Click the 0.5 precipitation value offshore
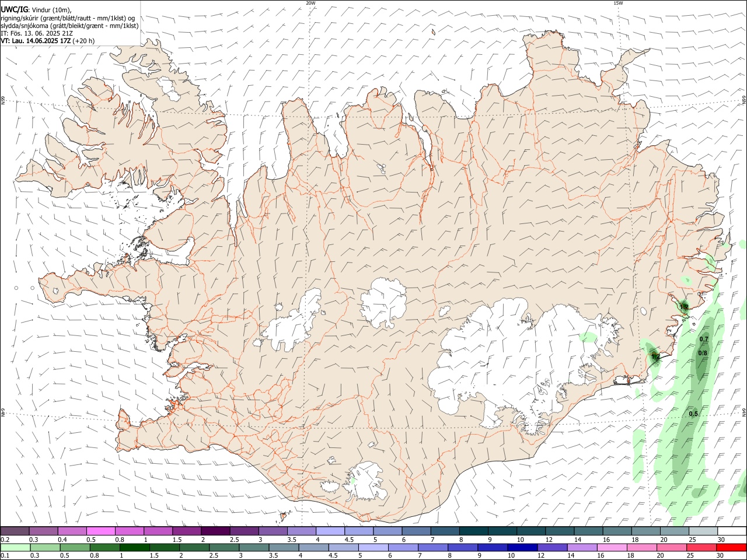The image size is (747, 560). 693,414
